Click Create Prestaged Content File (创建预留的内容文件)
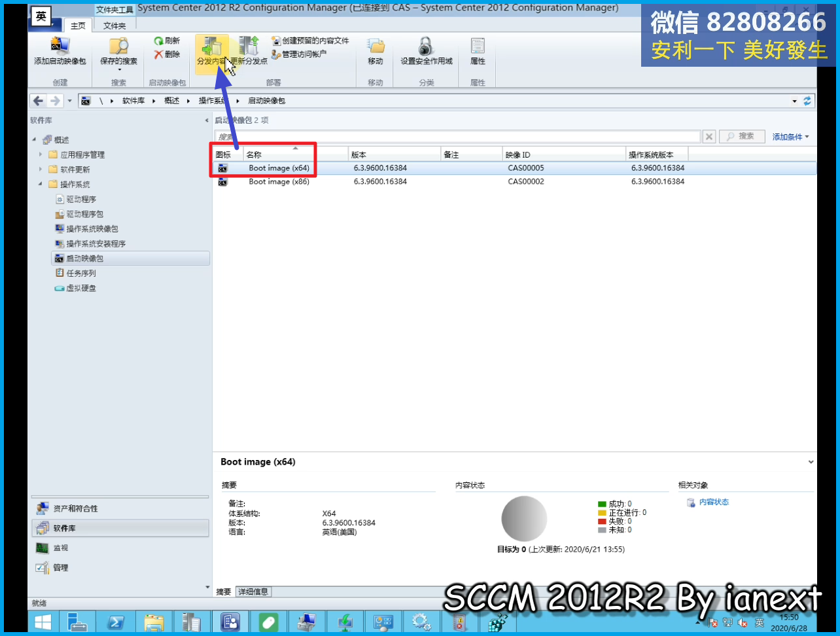This screenshot has height=636, width=840. click(x=310, y=41)
